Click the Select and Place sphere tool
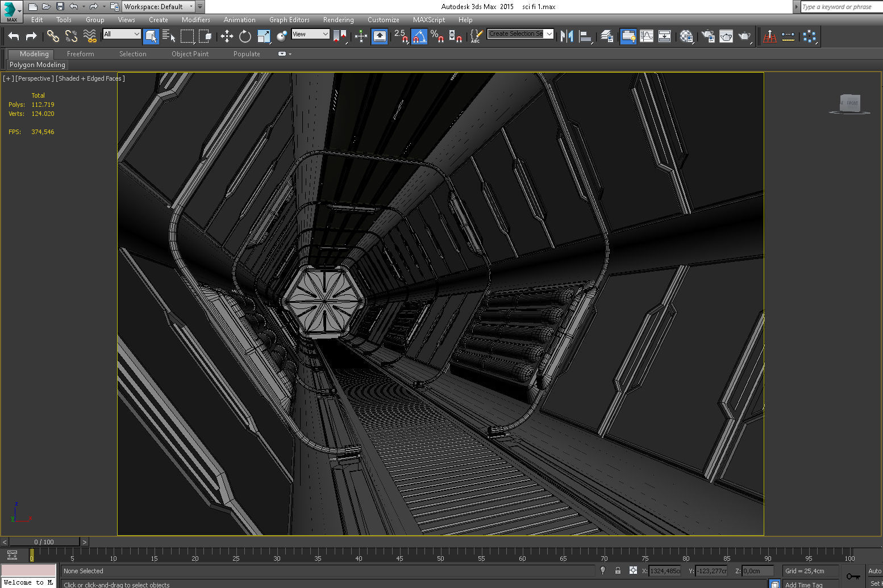Screen dimensions: 883x588 [x=282, y=36]
